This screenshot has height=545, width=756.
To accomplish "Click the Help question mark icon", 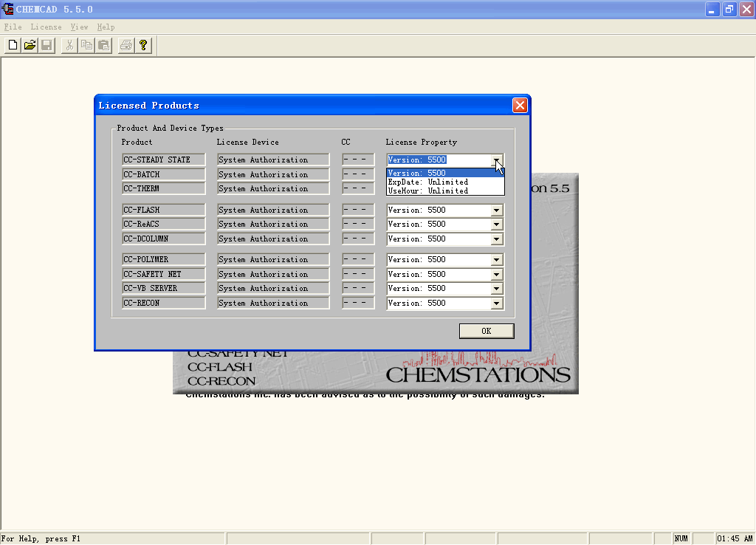I will tap(143, 45).
